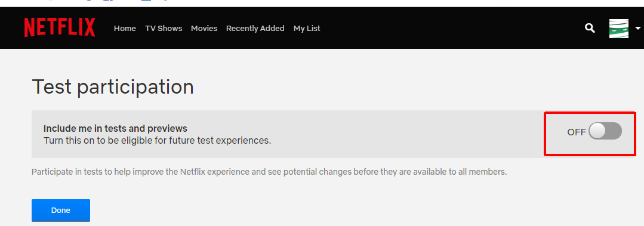Click the "Include me in tests and previews" label
The width and height of the screenshot is (644, 226).
[115, 128]
